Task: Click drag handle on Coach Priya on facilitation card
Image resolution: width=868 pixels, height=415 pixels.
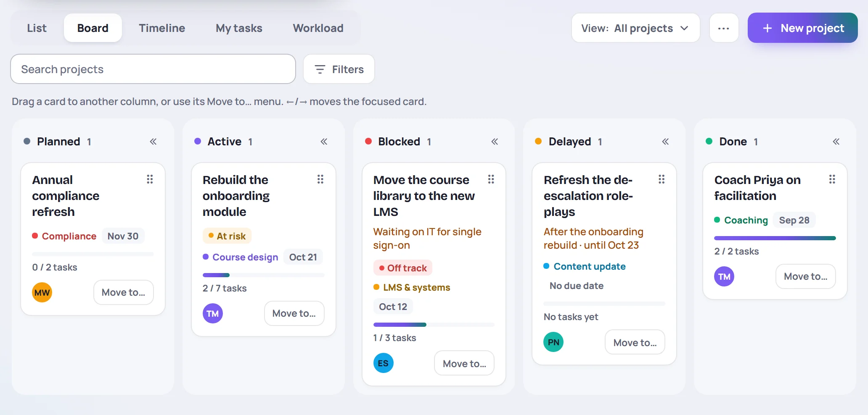Action: point(832,179)
